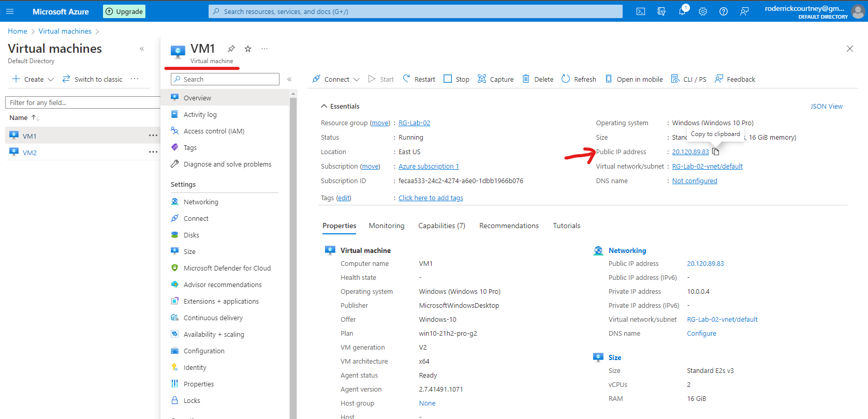Viewport: 868px width, 419px height.
Task: Open the top bar feedback icon
Action: click(744, 11)
